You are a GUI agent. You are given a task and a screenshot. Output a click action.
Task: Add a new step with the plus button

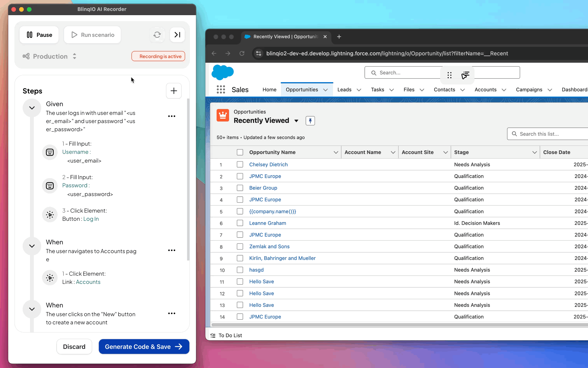174,91
